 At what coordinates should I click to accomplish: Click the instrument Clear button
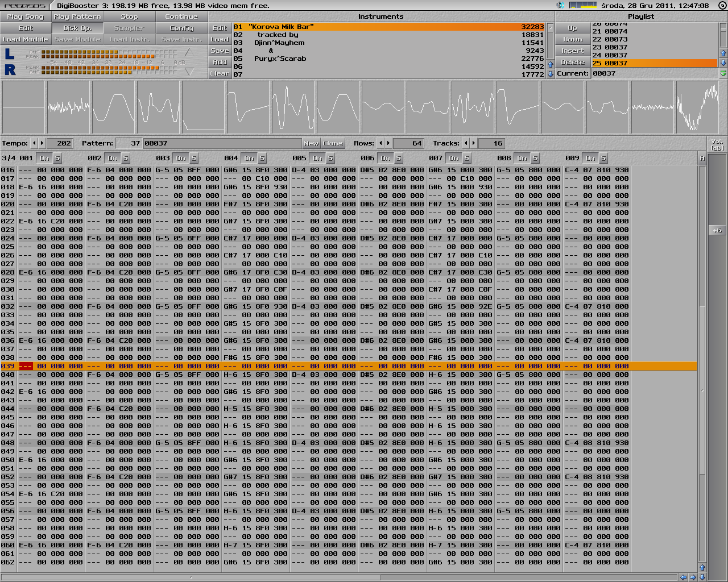pyautogui.click(x=220, y=73)
